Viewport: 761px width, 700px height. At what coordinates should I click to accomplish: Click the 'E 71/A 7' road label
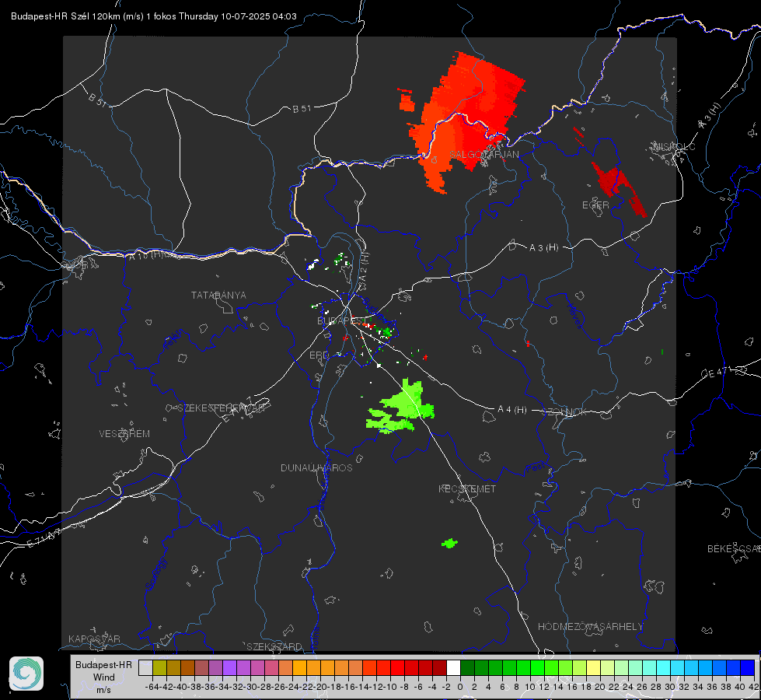point(44,537)
